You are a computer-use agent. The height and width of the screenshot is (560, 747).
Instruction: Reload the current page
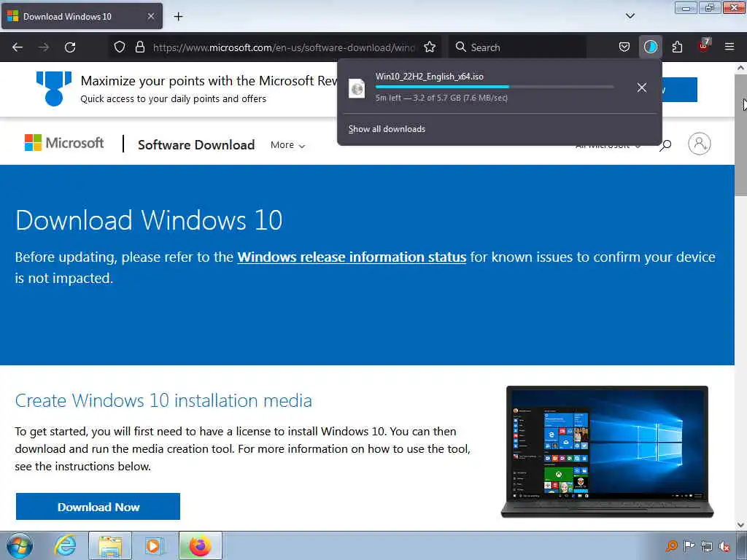70,47
